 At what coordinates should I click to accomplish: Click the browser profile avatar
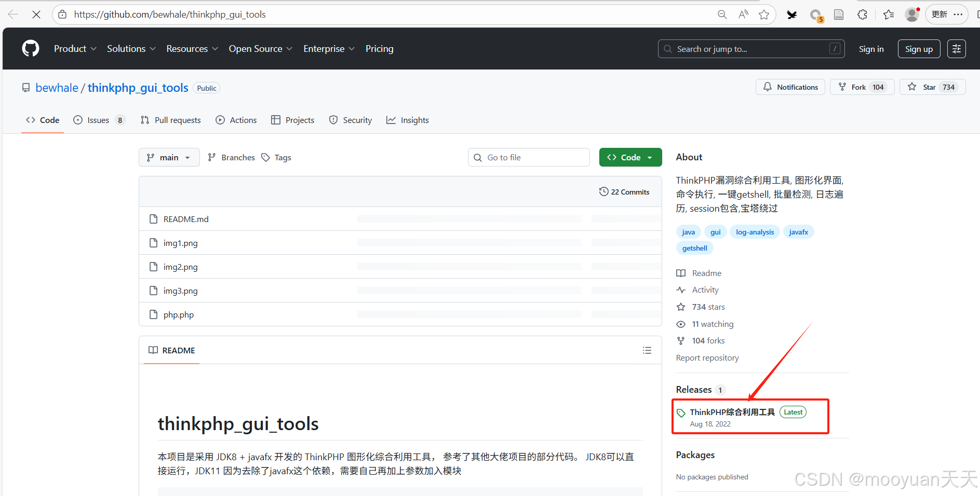coord(912,15)
